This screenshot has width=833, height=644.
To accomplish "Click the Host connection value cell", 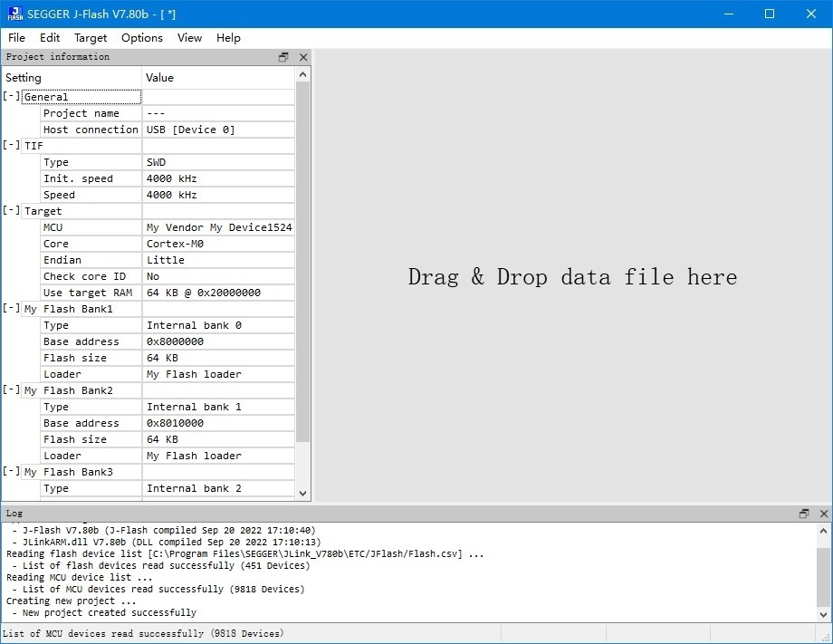I will pos(218,130).
